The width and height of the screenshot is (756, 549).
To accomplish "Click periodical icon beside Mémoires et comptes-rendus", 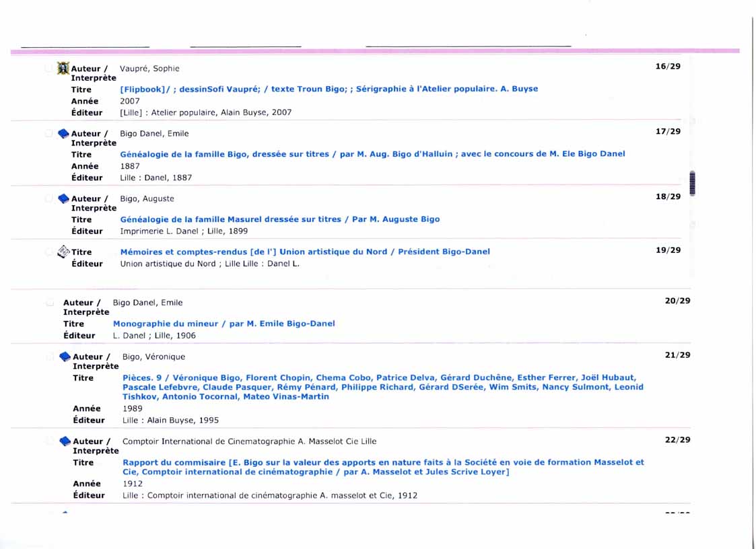I will click(64, 252).
